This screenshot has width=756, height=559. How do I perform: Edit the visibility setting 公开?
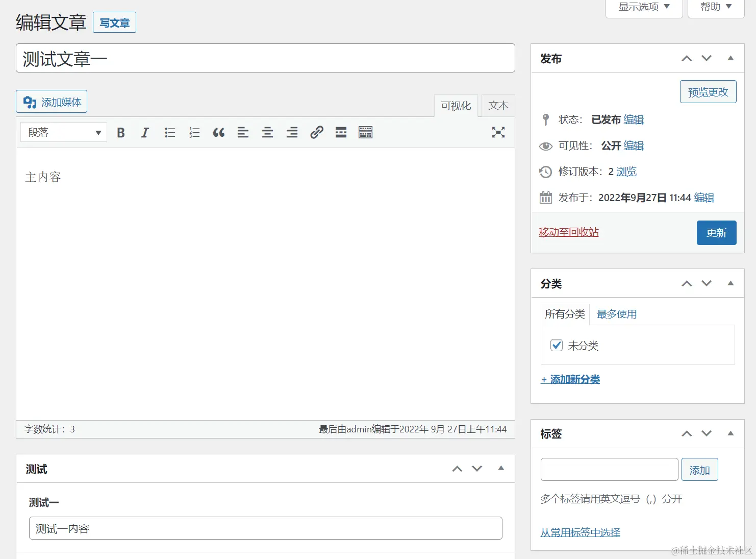tap(634, 145)
